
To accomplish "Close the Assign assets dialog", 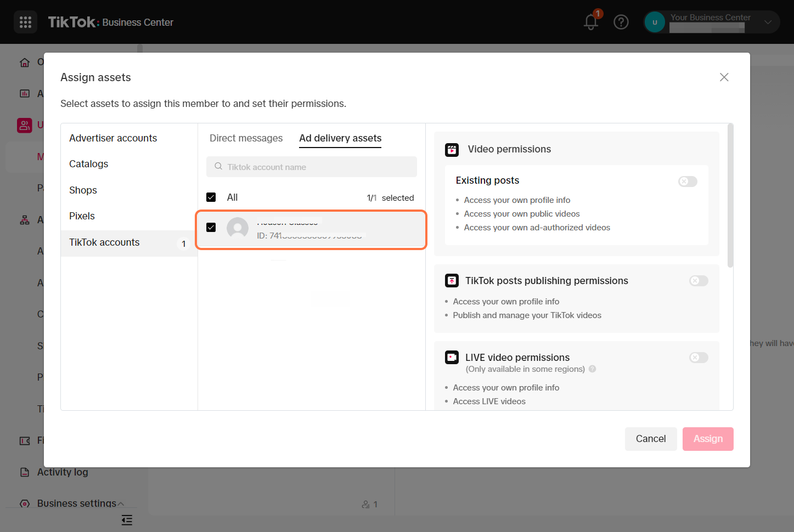I will (724, 77).
